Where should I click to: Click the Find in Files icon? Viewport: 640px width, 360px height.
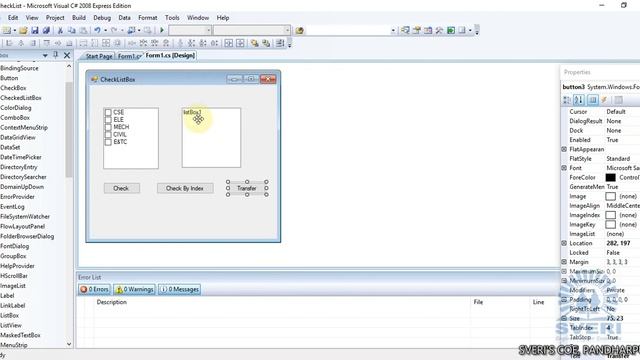tap(300, 31)
